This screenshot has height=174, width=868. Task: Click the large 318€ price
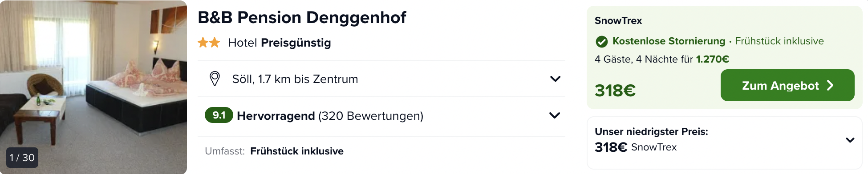pyautogui.click(x=615, y=91)
